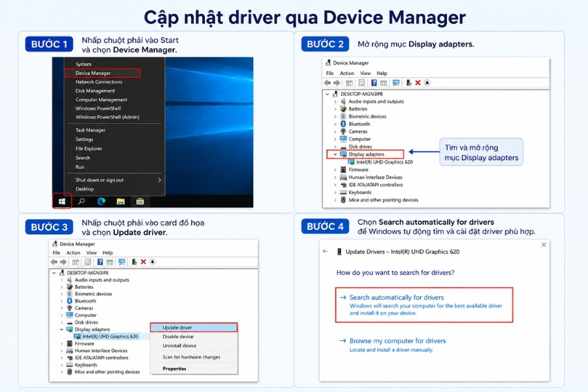588x392 pixels.
Task: Close the Update Drivers dialog with X
Action: click(544, 245)
